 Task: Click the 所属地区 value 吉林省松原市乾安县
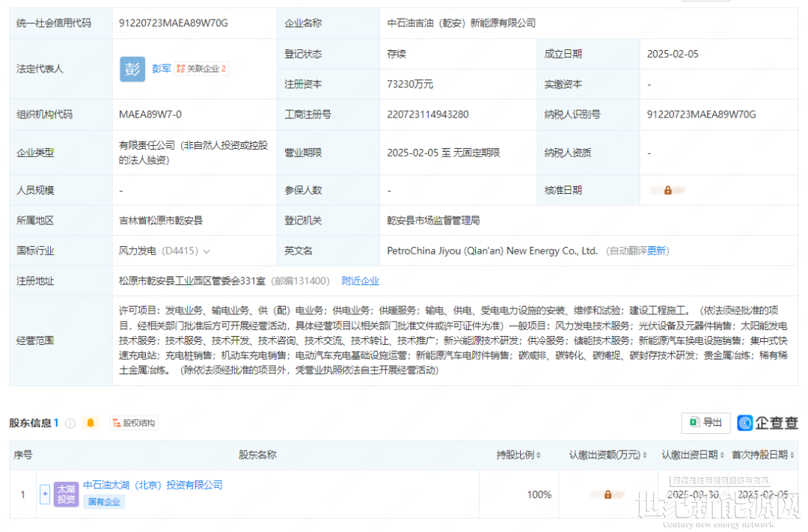pyautogui.click(x=161, y=221)
